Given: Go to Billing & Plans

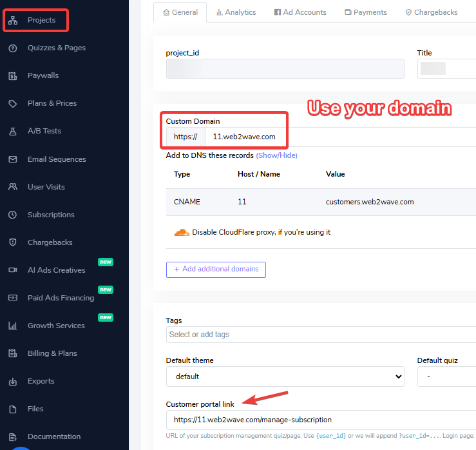Looking at the screenshot, I should (x=52, y=353).
